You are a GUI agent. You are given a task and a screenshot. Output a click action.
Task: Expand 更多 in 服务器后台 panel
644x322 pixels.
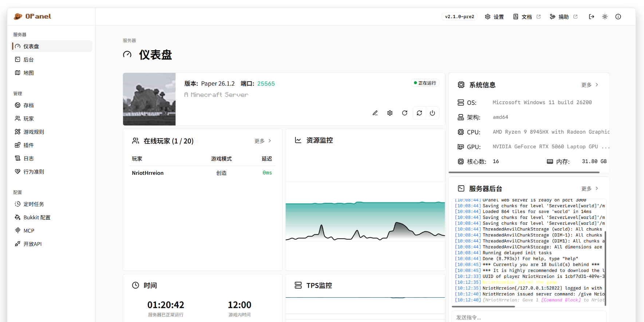click(590, 189)
